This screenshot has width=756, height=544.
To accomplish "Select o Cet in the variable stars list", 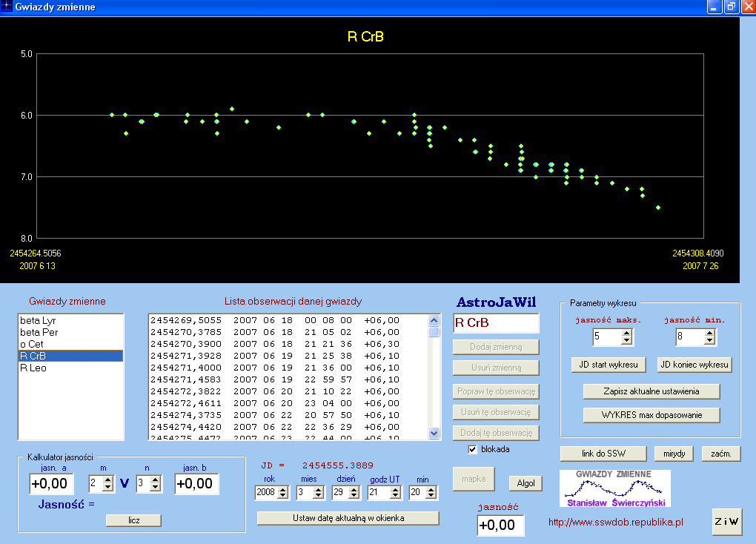I will pos(70,344).
